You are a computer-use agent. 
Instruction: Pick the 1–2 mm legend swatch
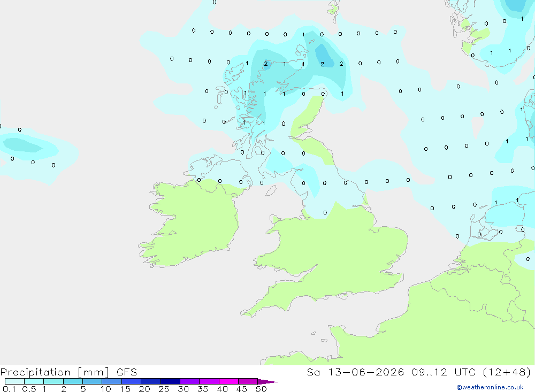click(53, 381)
